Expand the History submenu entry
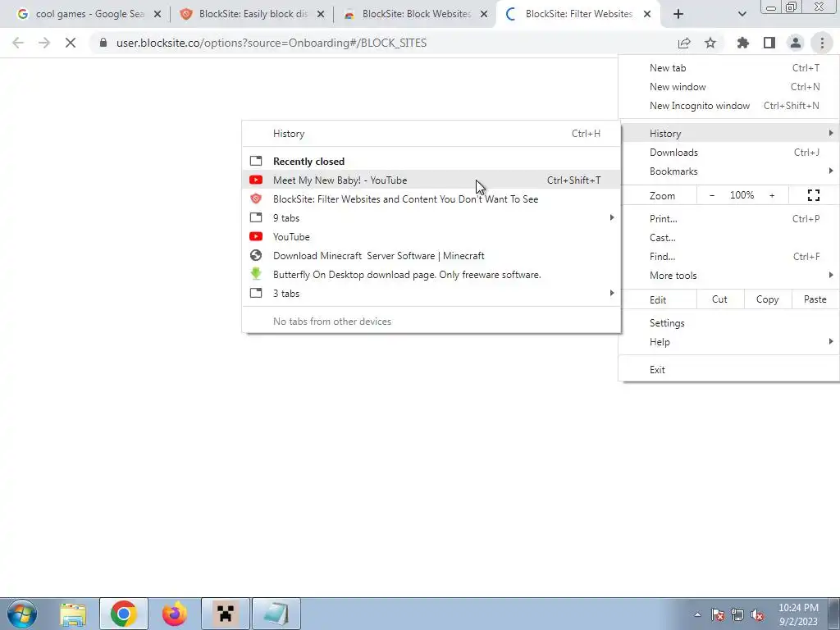840x630 pixels. (728, 134)
